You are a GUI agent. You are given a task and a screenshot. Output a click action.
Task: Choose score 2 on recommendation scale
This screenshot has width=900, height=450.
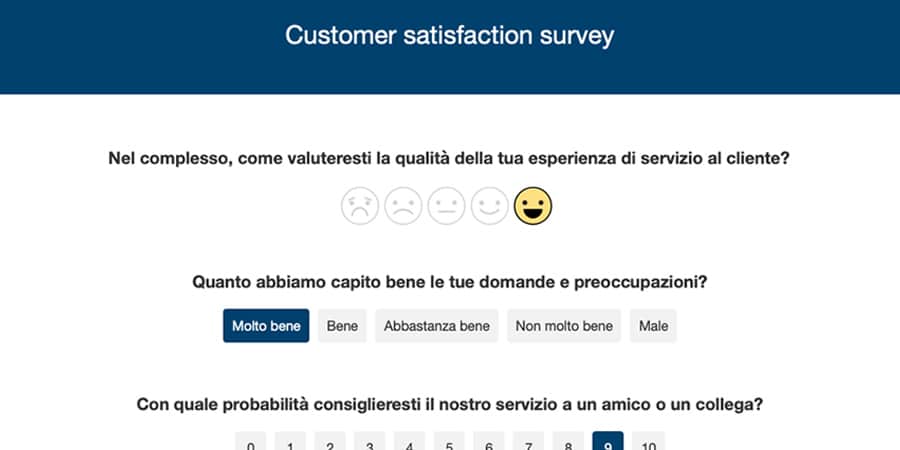click(330, 442)
